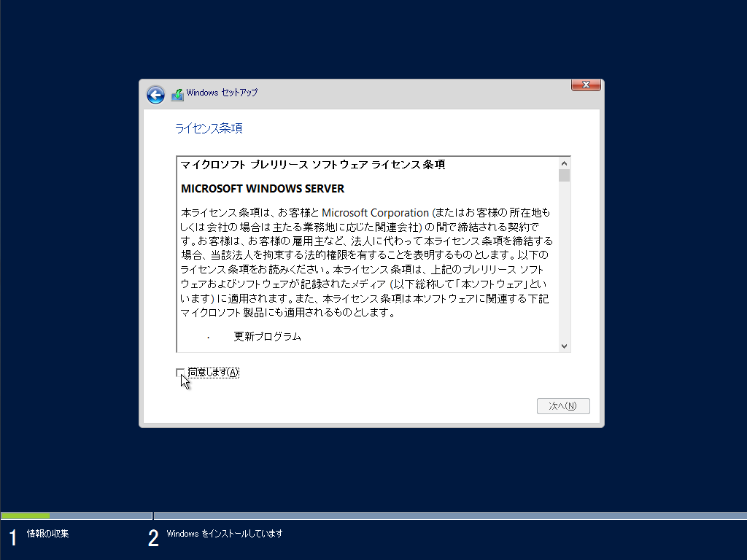This screenshot has height=560, width=747.
Task: Click the 同意します(A) label text
Action: coord(214,373)
